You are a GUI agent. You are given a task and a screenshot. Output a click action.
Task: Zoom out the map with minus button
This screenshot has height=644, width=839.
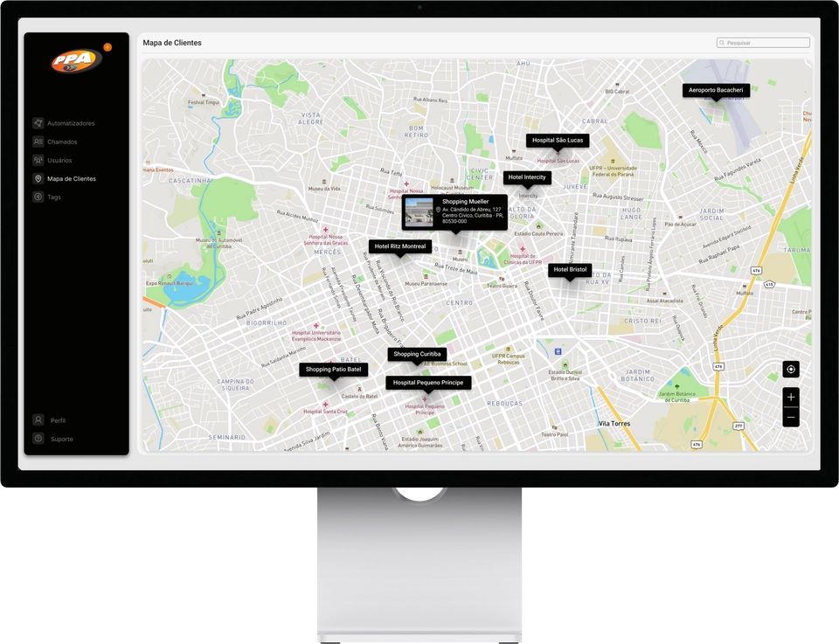tap(791, 417)
